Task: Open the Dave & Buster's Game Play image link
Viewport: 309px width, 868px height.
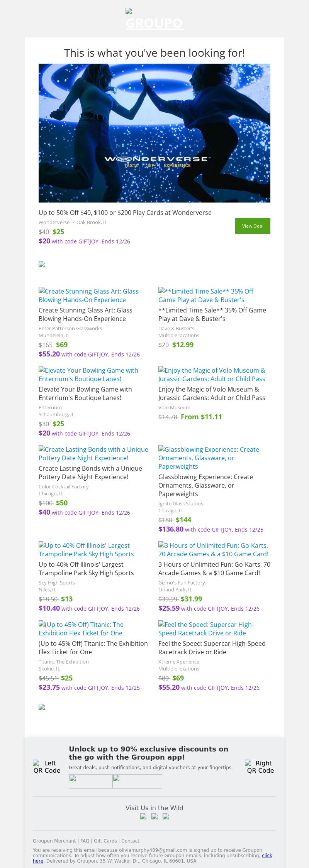Action: (x=206, y=296)
